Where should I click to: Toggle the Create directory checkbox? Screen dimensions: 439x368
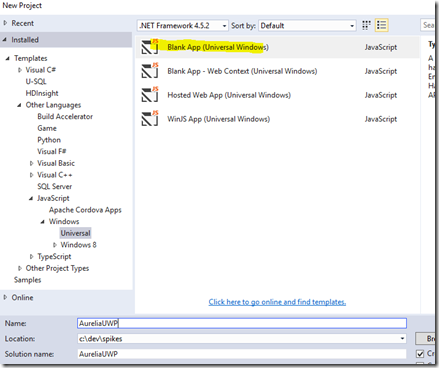pos(420,353)
